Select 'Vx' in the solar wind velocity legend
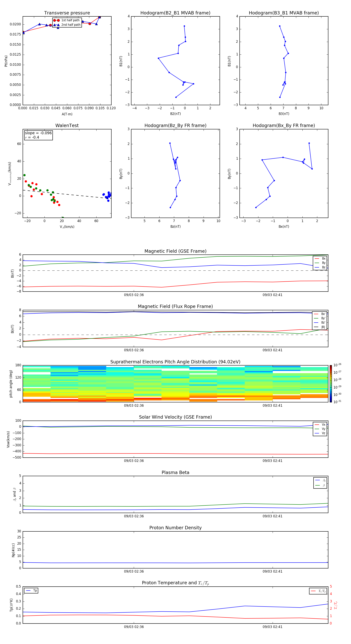This screenshot has width=351, height=644. point(320,424)
